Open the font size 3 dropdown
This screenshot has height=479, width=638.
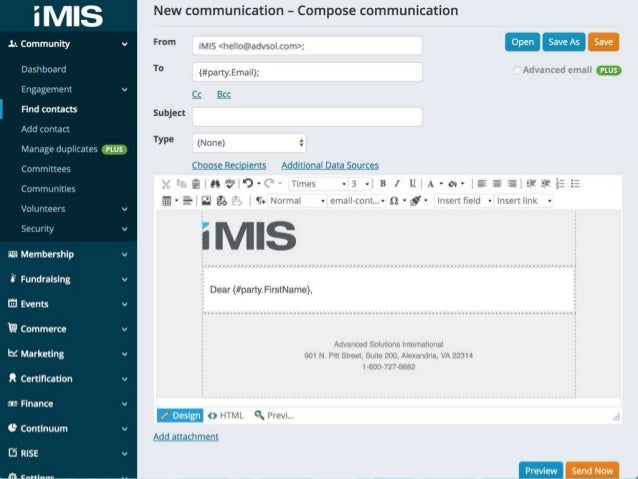pos(360,184)
